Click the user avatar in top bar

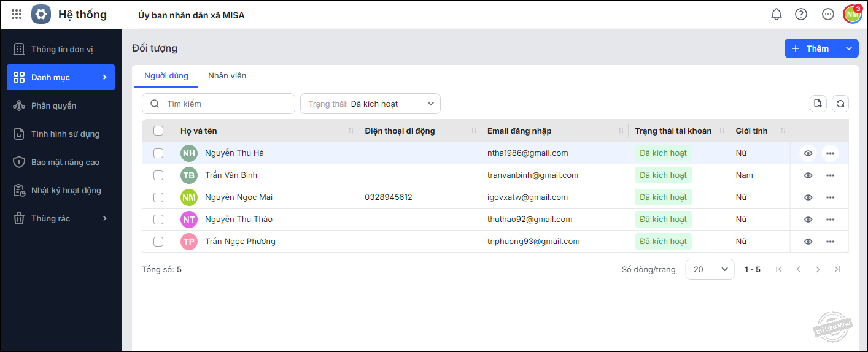point(852,14)
